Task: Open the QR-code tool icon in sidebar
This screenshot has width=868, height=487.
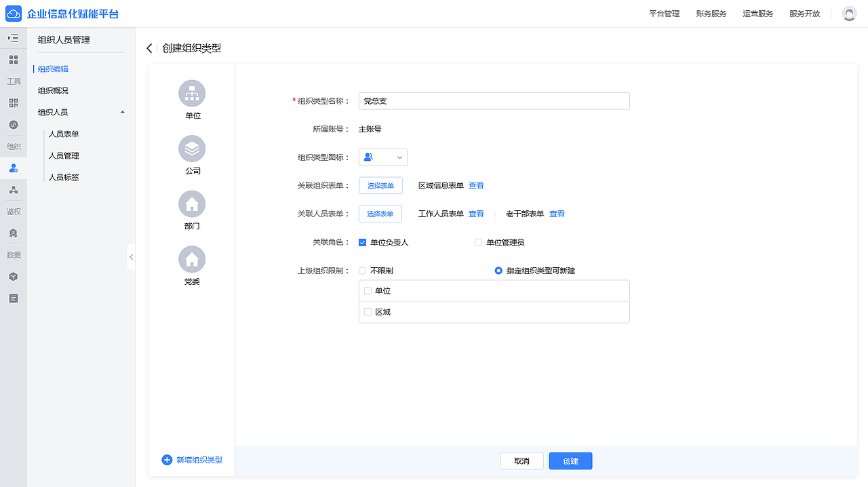Action: point(13,103)
